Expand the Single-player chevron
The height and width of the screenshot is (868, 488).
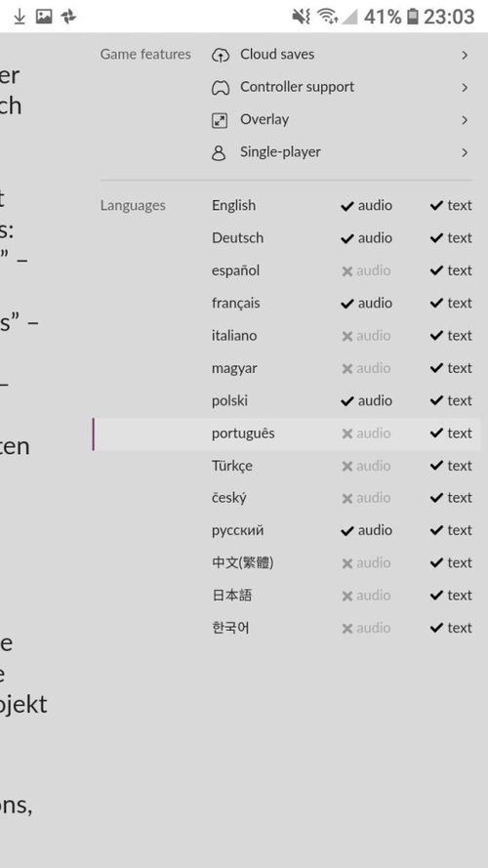[465, 152]
